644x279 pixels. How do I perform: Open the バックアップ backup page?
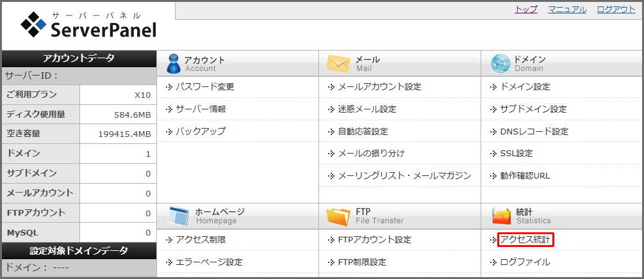(201, 131)
